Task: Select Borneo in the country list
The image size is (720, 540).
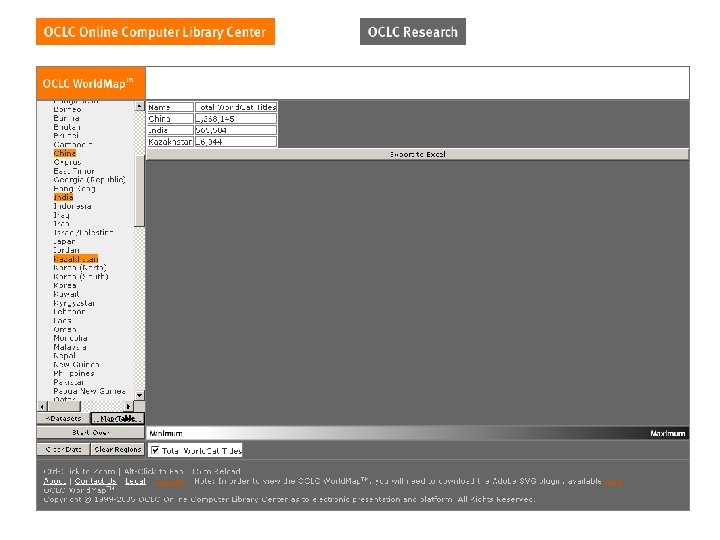Action: tap(67, 109)
